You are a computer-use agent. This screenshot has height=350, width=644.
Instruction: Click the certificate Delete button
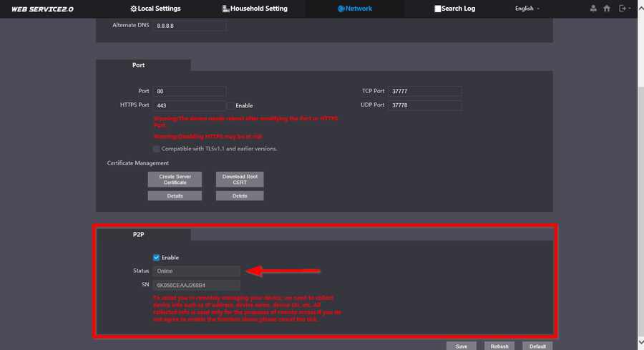point(240,196)
